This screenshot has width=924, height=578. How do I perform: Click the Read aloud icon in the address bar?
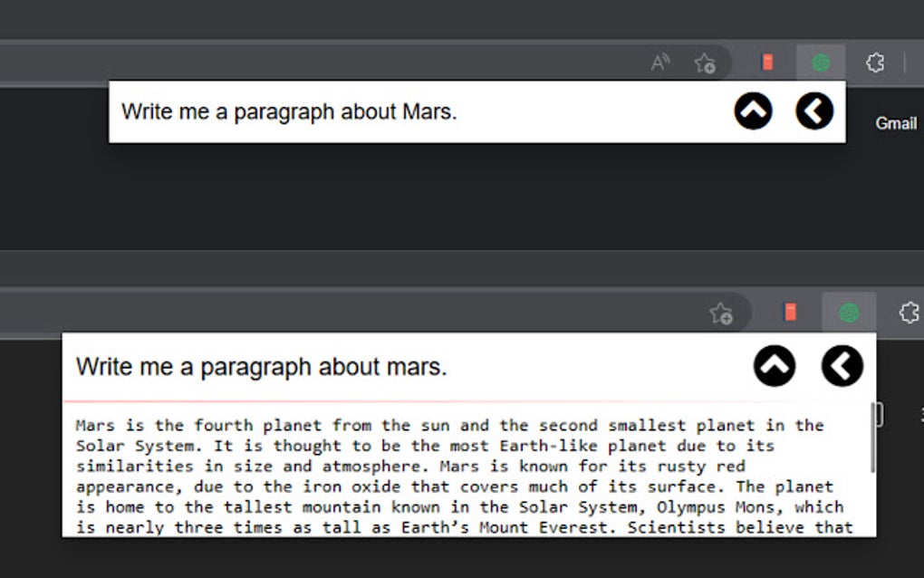[x=660, y=63]
